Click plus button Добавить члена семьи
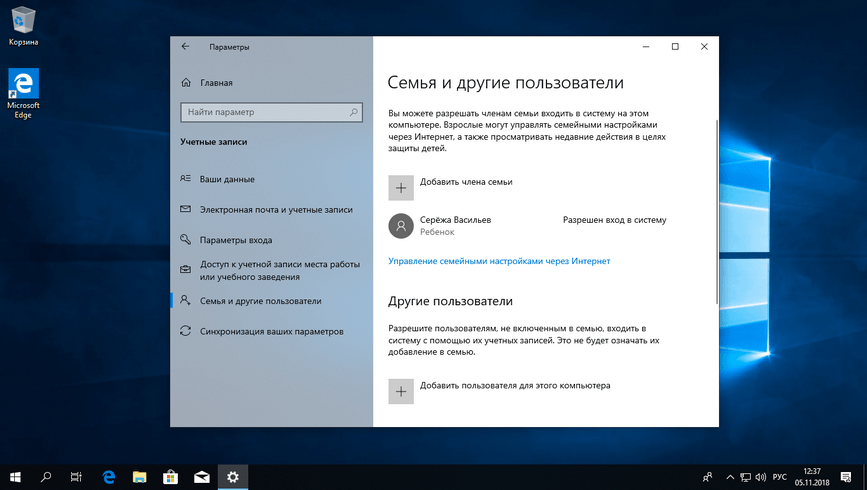 [401, 188]
